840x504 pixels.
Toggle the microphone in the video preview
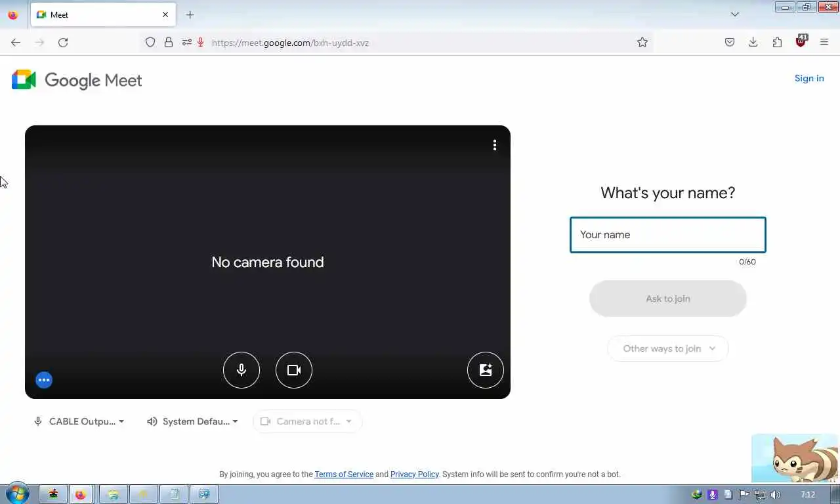click(241, 370)
